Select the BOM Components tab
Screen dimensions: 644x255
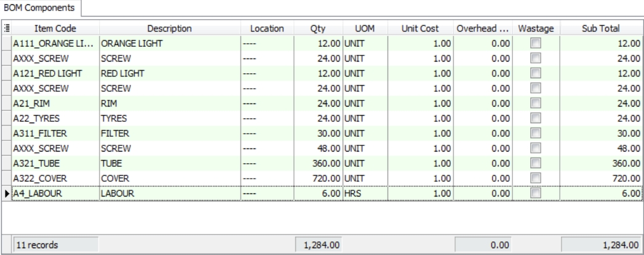point(39,8)
